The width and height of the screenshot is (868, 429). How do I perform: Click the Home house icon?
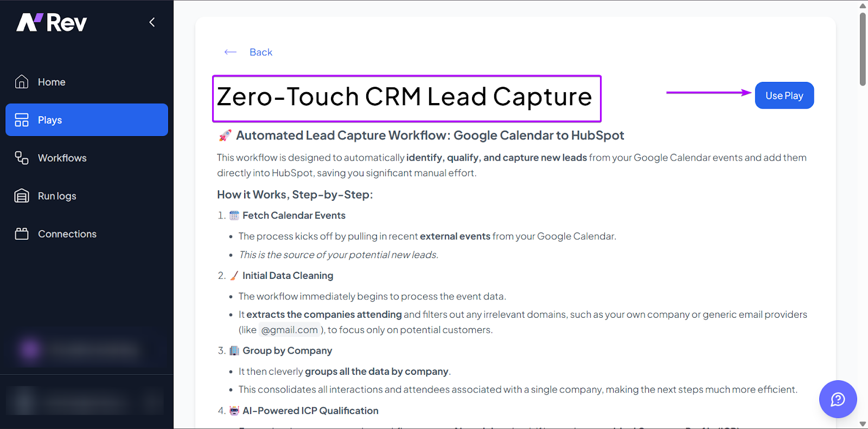[22, 82]
